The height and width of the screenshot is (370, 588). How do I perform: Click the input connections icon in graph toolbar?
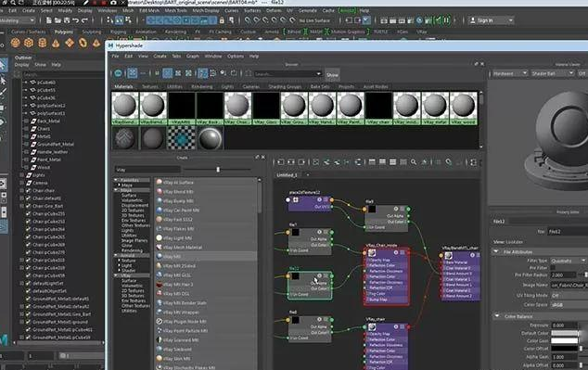[280, 162]
